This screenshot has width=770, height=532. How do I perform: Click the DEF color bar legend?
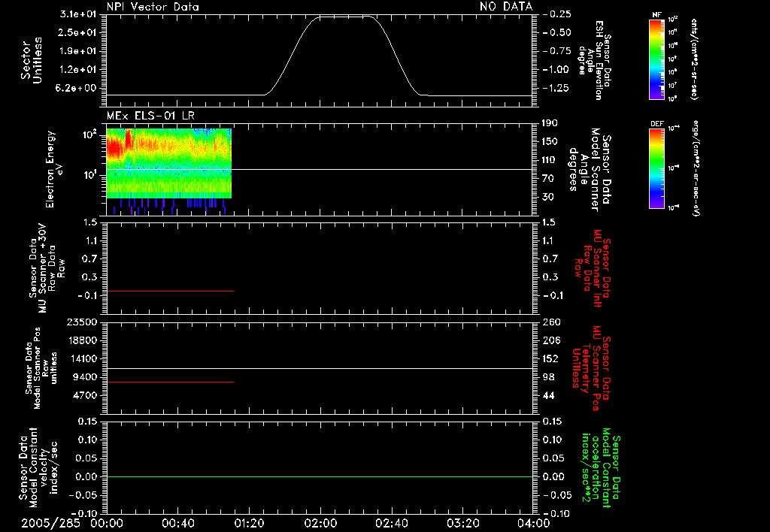[656, 168]
